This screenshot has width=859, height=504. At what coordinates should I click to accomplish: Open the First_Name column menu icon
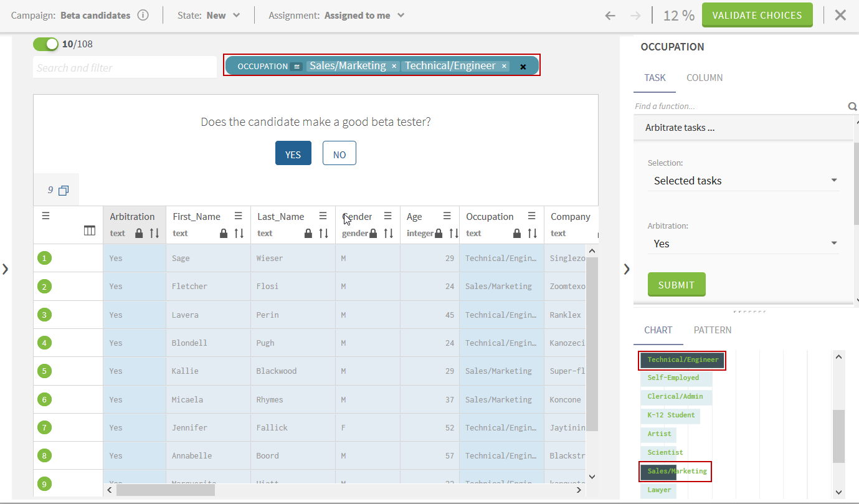pyautogui.click(x=238, y=216)
